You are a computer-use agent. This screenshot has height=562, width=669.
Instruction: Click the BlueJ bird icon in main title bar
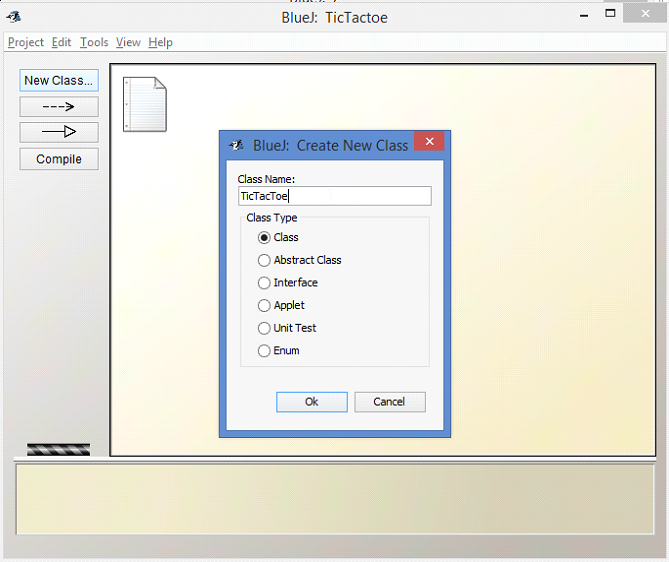(14, 17)
